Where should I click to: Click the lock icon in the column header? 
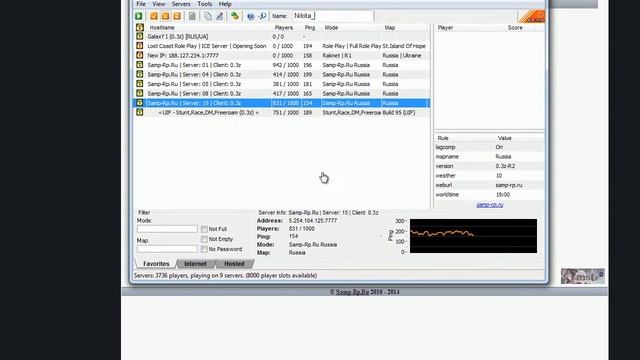coord(140,27)
